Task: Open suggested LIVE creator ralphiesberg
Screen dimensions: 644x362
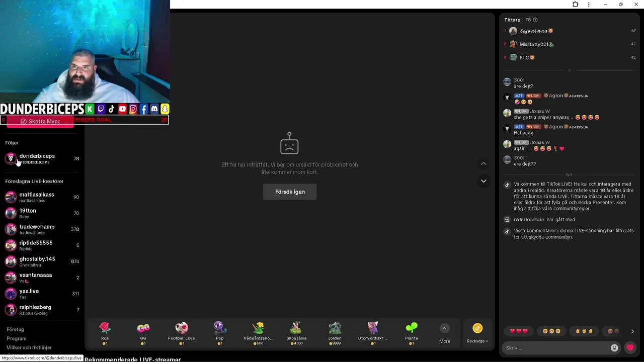Action: click(x=42, y=310)
